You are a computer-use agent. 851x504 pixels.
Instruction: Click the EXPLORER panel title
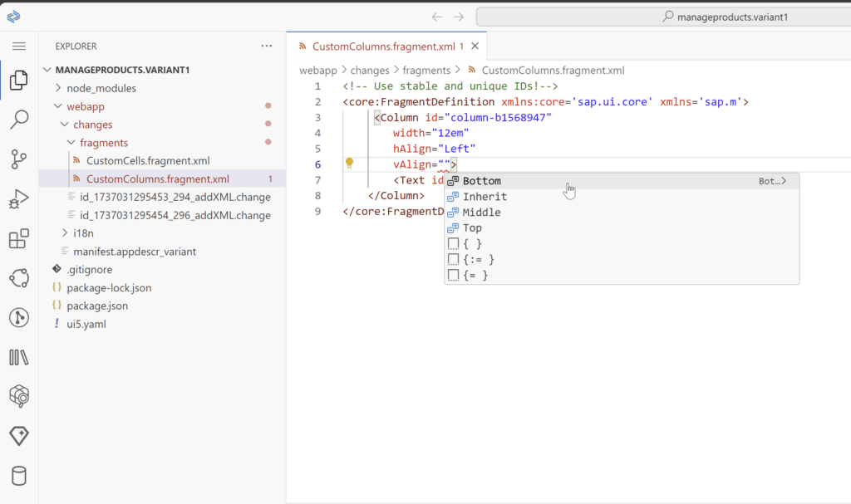click(76, 46)
